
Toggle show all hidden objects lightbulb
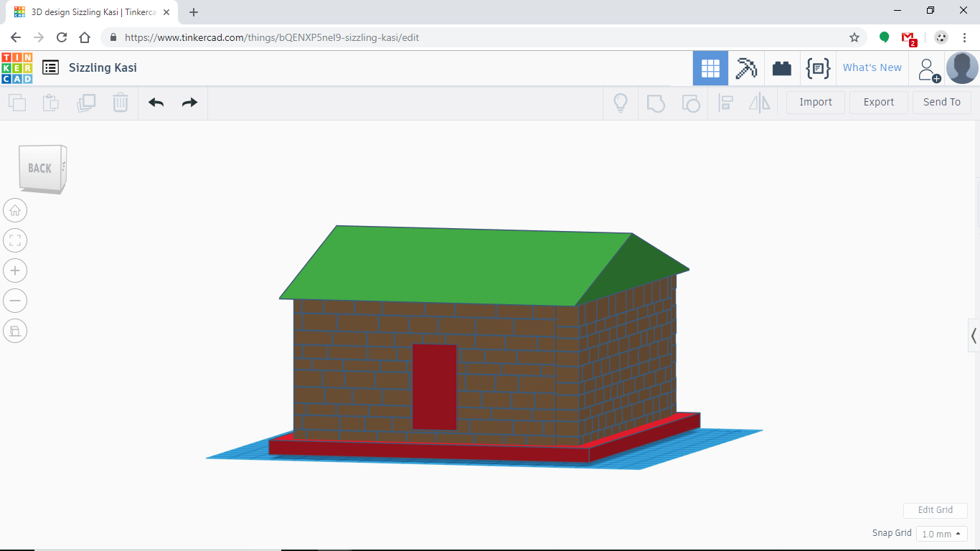[620, 103]
